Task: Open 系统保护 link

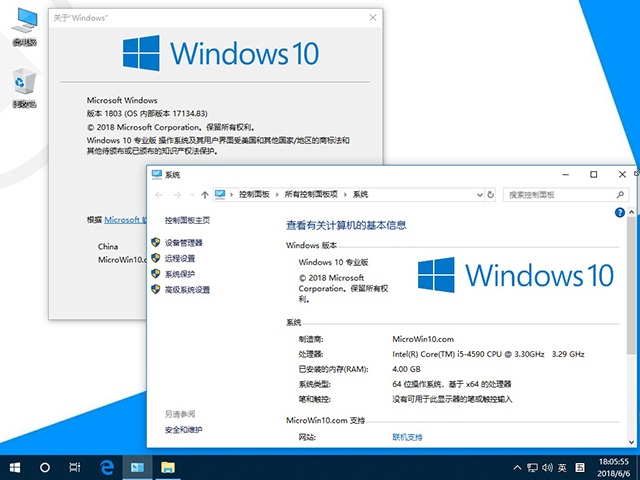Action: (180, 274)
